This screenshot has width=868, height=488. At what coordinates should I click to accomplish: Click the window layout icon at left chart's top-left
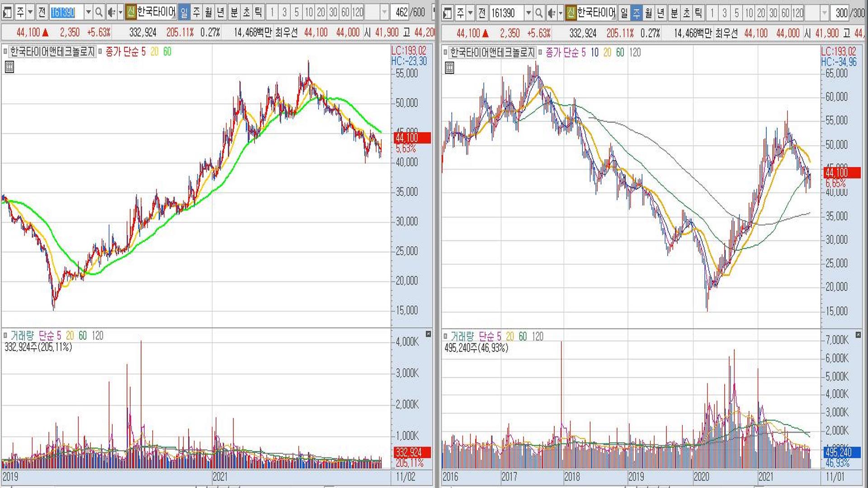[7, 13]
